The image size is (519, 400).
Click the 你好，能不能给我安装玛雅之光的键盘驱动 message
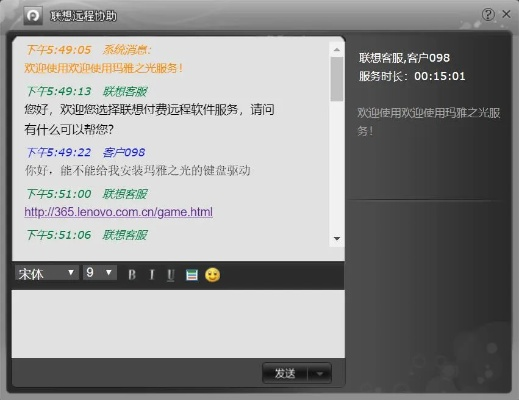[137, 171]
